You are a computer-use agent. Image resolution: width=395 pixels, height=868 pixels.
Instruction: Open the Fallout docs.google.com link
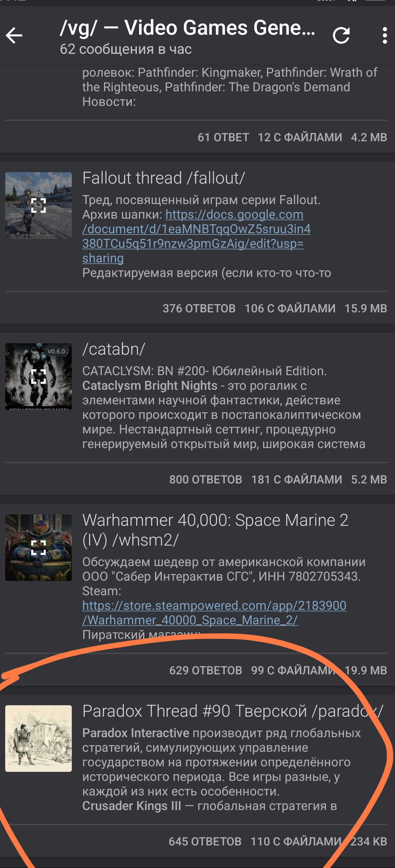coord(196,236)
